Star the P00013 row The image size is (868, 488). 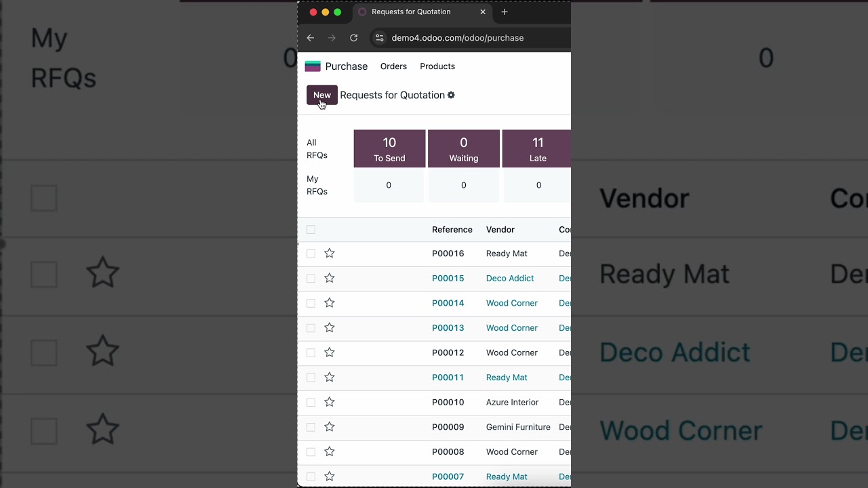[x=330, y=327]
